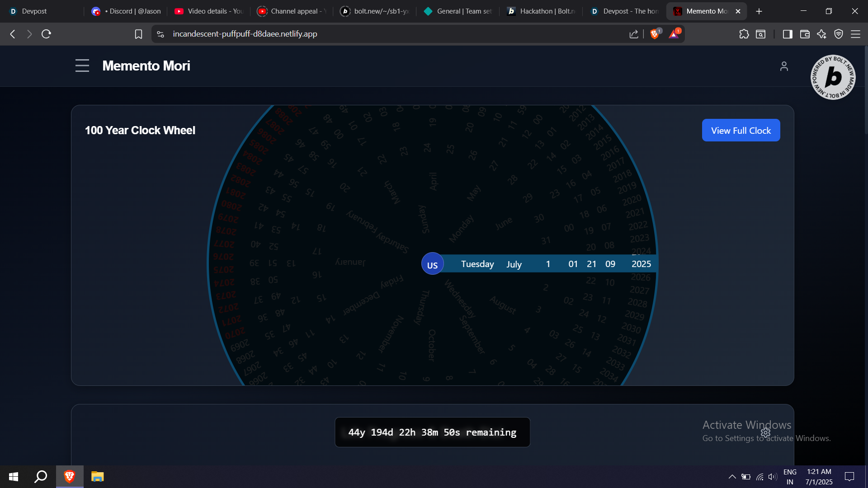Open the Brave main menu
This screenshot has height=488, width=868.
855,34
